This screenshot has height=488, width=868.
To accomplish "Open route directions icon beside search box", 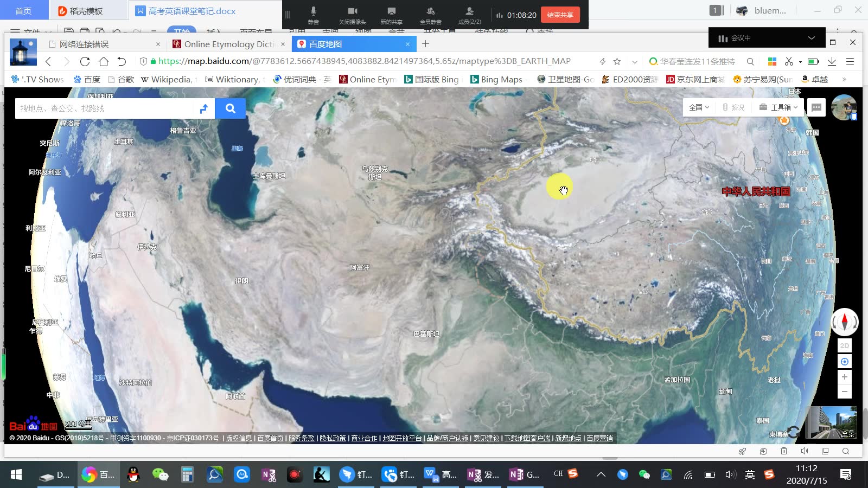I will [204, 109].
